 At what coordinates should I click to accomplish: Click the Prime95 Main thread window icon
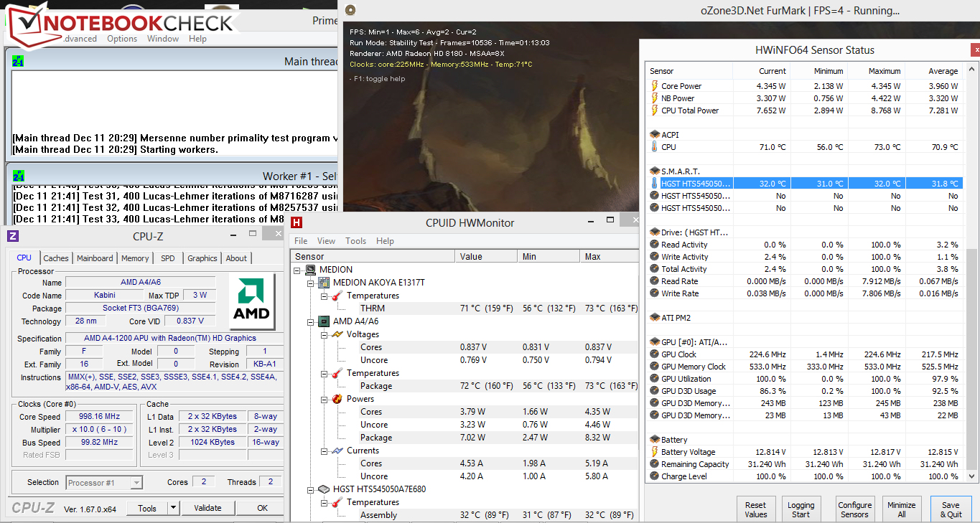[x=18, y=62]
